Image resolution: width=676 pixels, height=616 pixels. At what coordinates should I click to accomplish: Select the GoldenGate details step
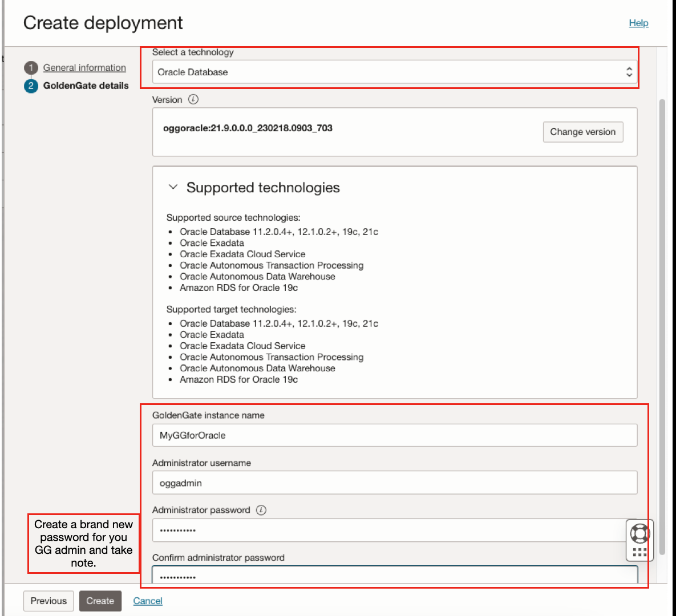pyautogui.click(x=86, y=86)
